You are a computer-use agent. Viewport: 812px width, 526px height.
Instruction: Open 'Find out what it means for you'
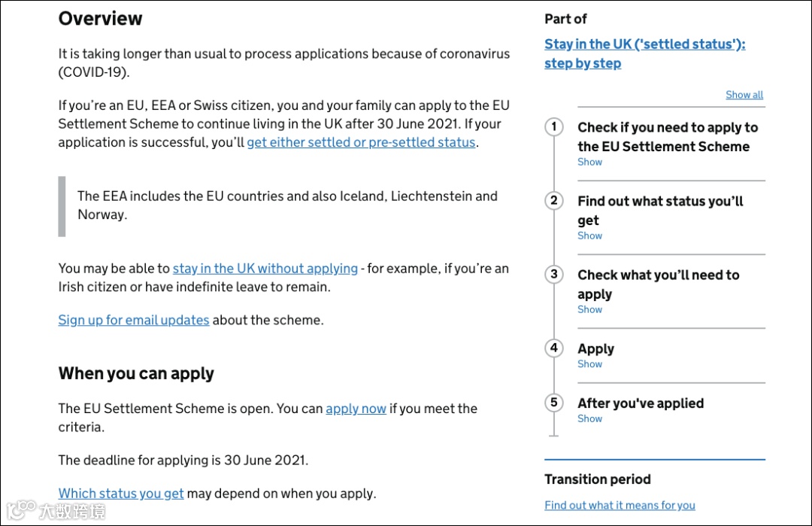coord(620,506)
